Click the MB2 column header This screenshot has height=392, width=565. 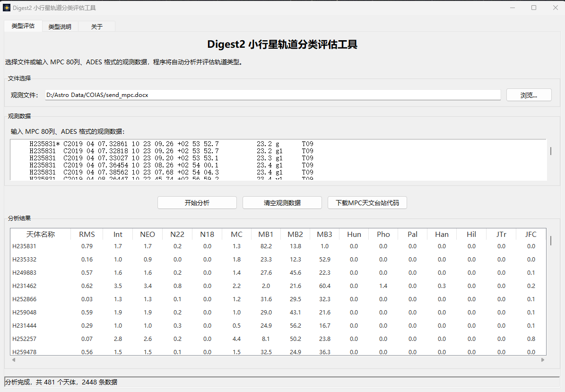(295, 234)
